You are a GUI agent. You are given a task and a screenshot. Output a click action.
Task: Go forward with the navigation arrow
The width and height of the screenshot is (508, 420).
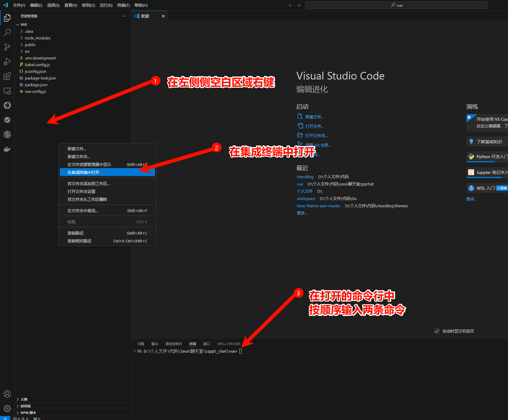coord(299,5)
